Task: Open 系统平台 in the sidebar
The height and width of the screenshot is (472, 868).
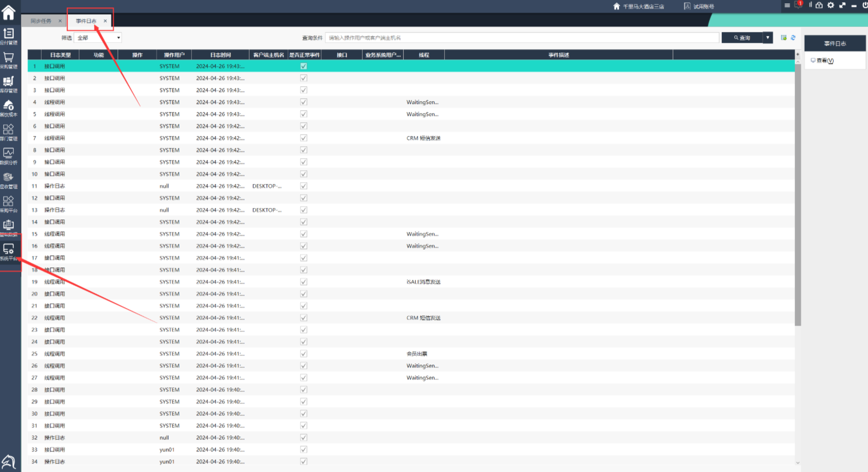Action: pyautogui.click(x=9, y=251)
